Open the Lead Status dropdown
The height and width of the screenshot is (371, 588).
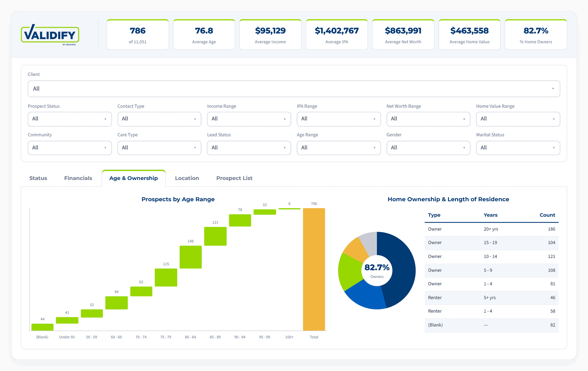249,148
